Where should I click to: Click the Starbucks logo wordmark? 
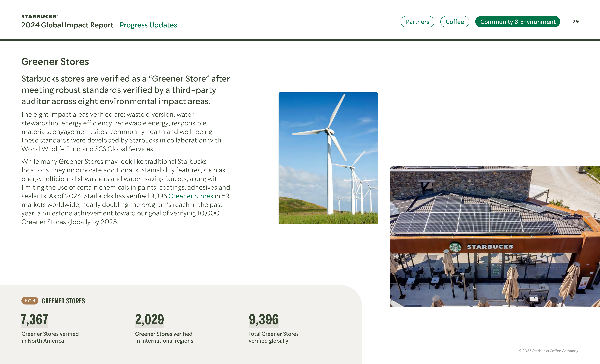[39, 17]
